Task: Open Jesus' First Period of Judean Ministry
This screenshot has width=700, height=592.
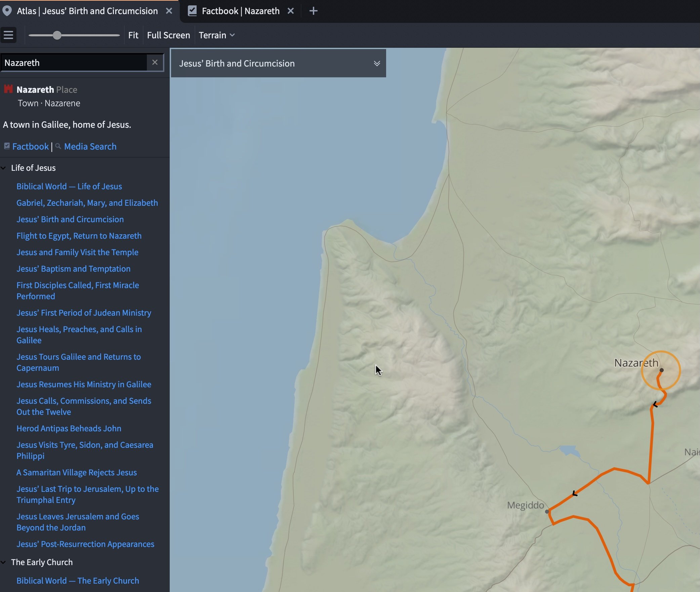Action: click(x=84, y=313)
